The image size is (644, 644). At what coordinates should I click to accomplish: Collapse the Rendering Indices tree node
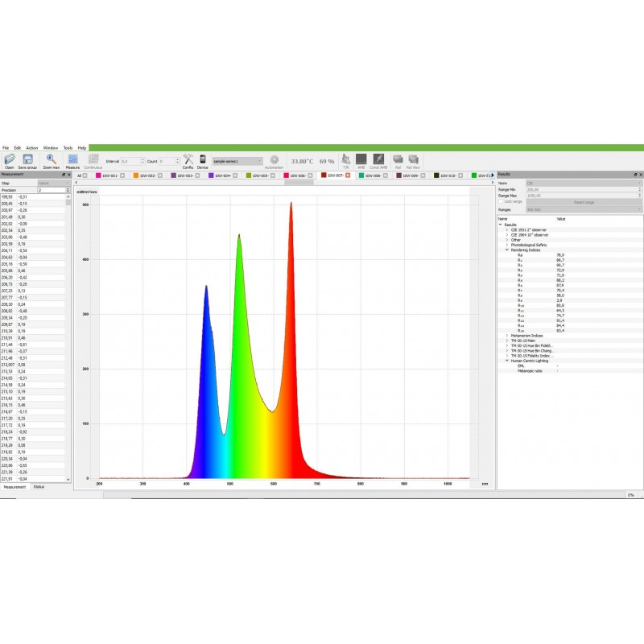(507, 250)
